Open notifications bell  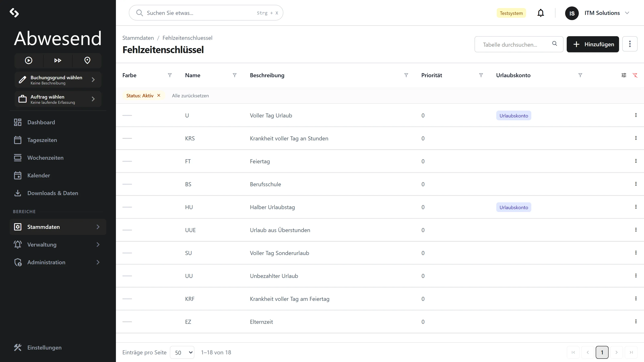(541, 13)
